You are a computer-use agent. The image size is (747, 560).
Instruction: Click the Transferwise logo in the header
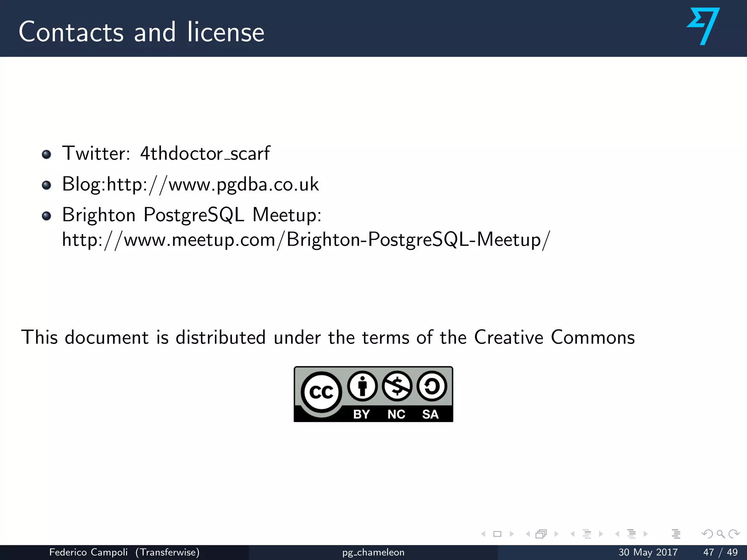click(x=703, y=26)
